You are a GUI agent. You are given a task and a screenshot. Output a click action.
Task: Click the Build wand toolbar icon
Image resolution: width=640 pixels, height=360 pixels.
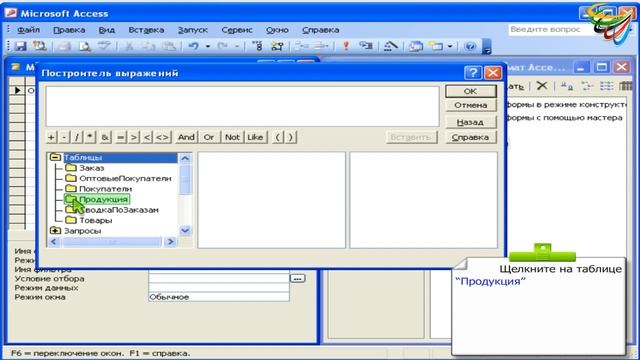pyautogui.click(x=391, y=46)
